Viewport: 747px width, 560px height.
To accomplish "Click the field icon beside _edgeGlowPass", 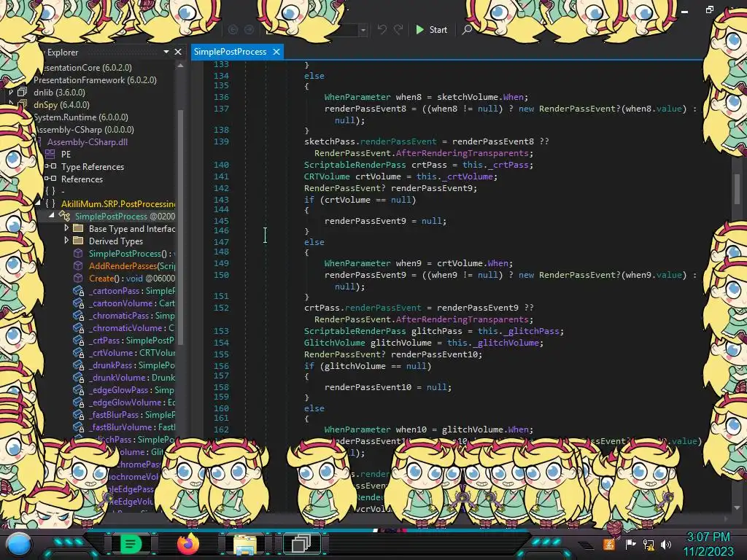I will [x=79, y=389].
